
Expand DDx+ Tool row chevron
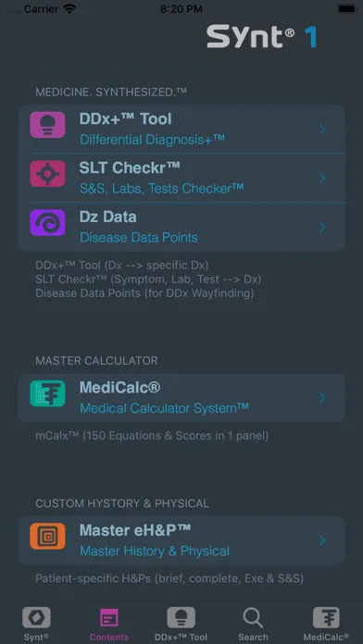(x=322, y=129)
